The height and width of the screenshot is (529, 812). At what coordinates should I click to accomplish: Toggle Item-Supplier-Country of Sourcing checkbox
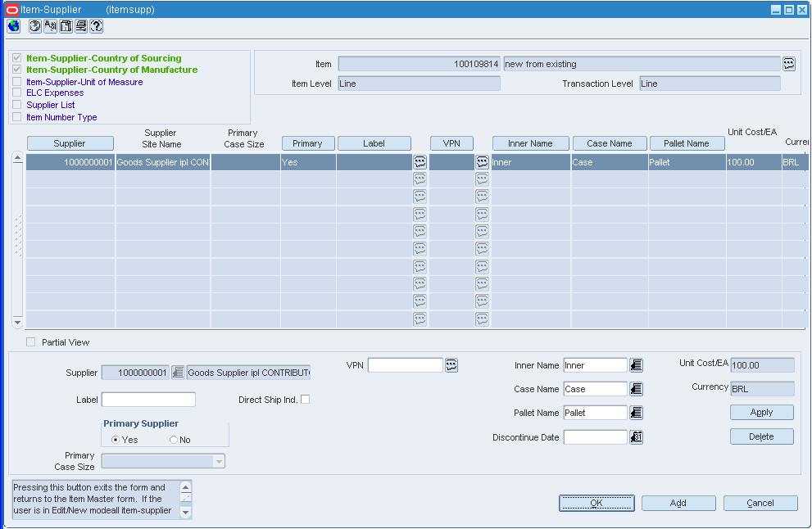pyautogui.click(x=16, y=58)
